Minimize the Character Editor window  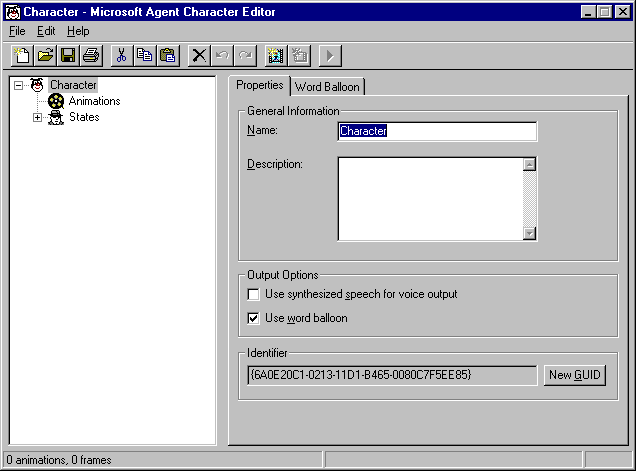(x=588, y=12)
